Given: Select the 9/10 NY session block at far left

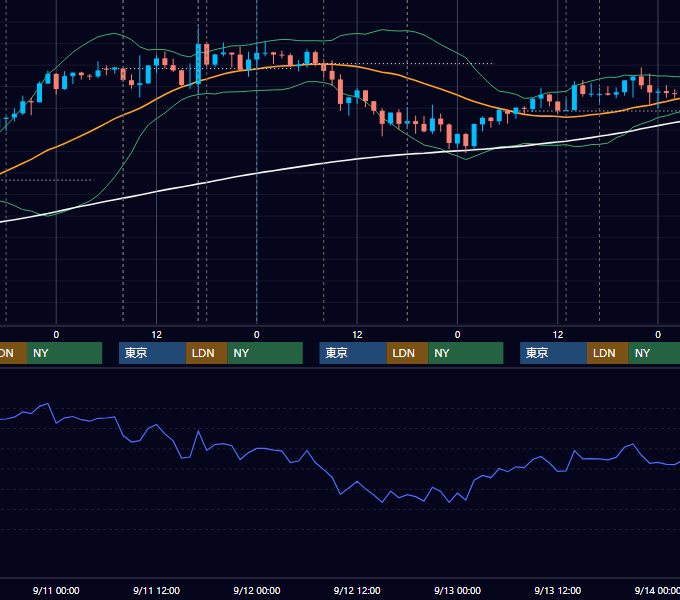Looking at the screenshot, I should point(64,353).
